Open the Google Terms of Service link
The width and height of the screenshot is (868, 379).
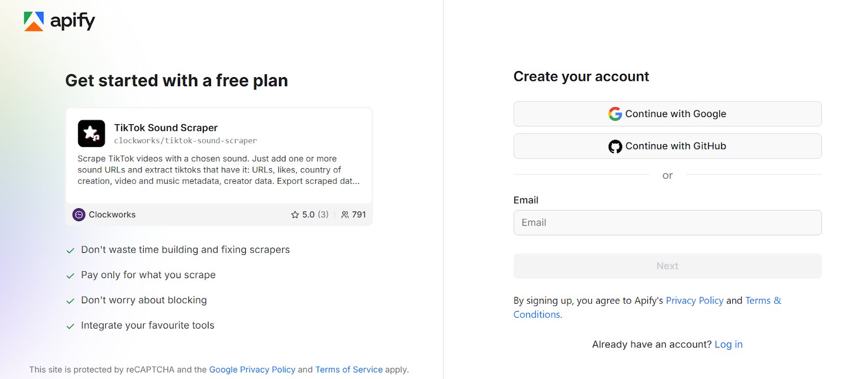tap(349, 369)
